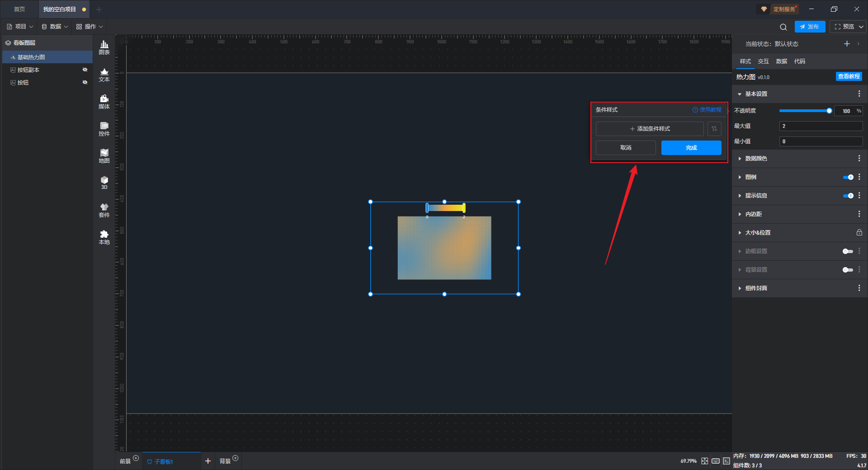Collapse the 基本设置 section
Image resolution: width=868 pixels, height=470 pixels.
740,94
